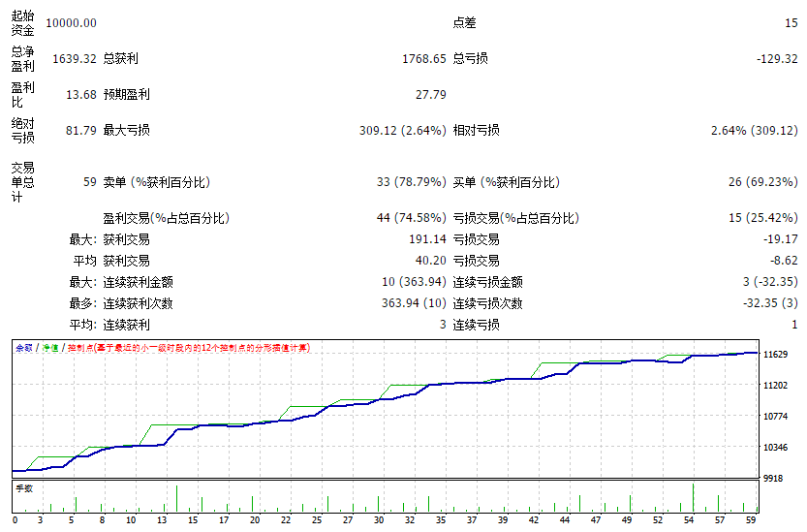Click the gross loss value -129.32

pos(777,59)
